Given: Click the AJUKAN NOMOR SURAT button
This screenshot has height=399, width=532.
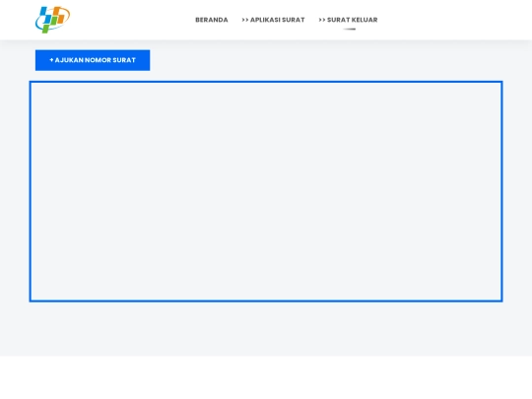Looking at the screenshot, I should tap(93, 60).
